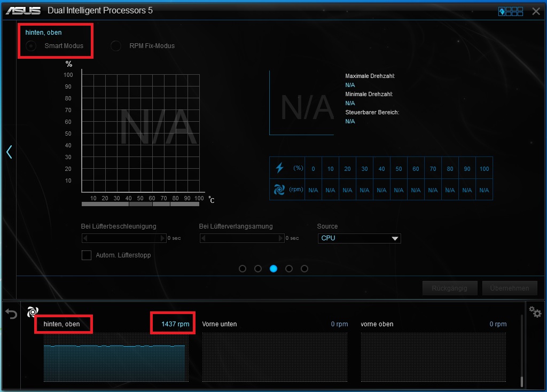This screenshot has width=547, height=392.
Task: Click the lightning bolt power percent icon
Action: pyautogui.click(x=279, y=168)
